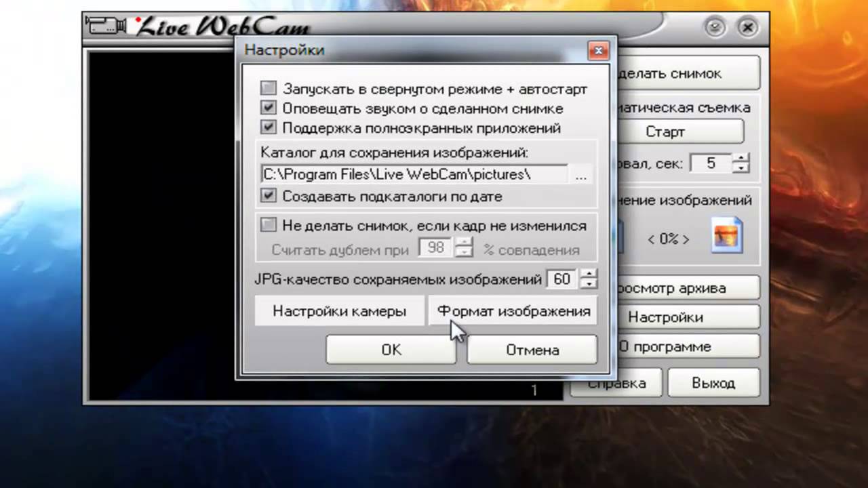
Task: Open 'Формат изображения' button
Action: [513, 311]
